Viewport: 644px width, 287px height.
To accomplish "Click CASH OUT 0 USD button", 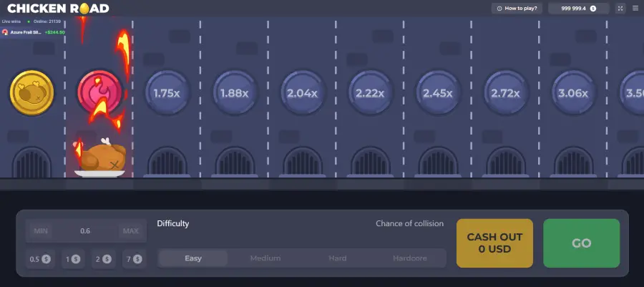I will tap(494, 243).
